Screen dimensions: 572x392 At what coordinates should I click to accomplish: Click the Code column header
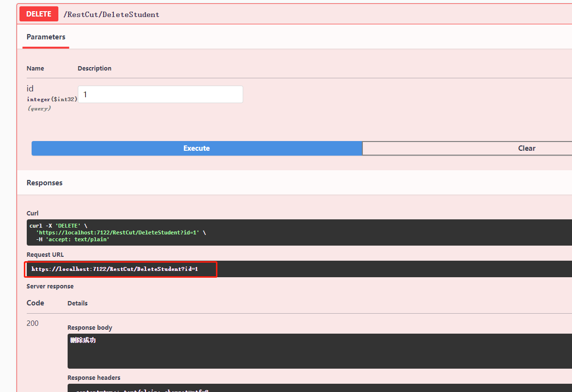tap(36, 303)
